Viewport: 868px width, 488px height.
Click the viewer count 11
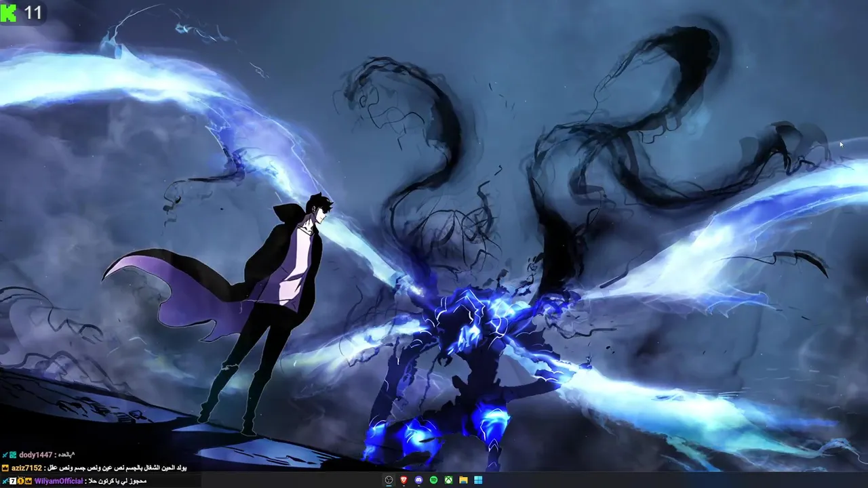(33, 12)
